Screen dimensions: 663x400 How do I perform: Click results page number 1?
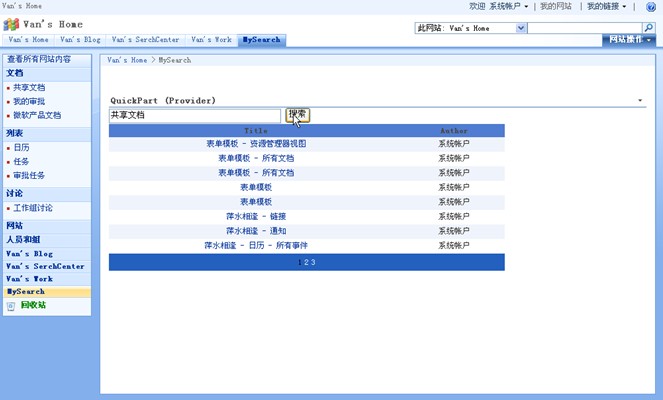tap(300, 262)
